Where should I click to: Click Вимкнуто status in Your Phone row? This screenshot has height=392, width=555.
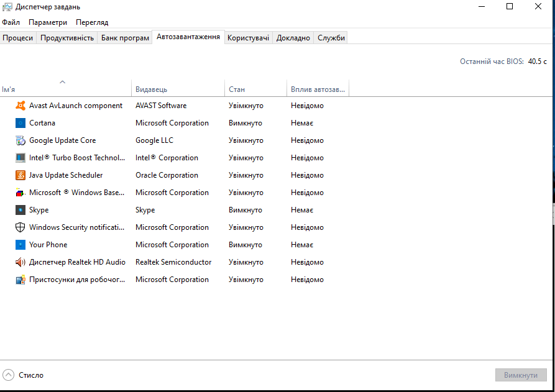click(x=245, y=245)
